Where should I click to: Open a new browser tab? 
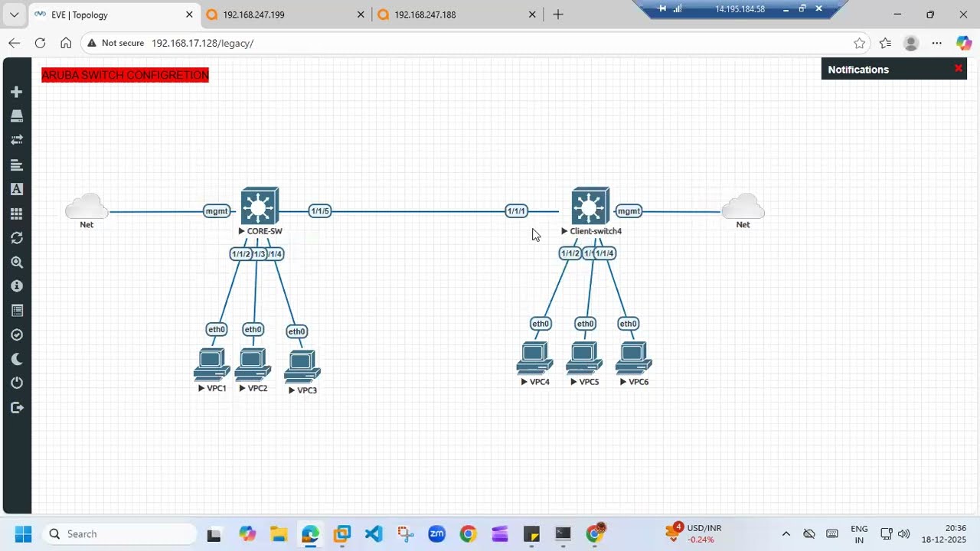point(558,15)
